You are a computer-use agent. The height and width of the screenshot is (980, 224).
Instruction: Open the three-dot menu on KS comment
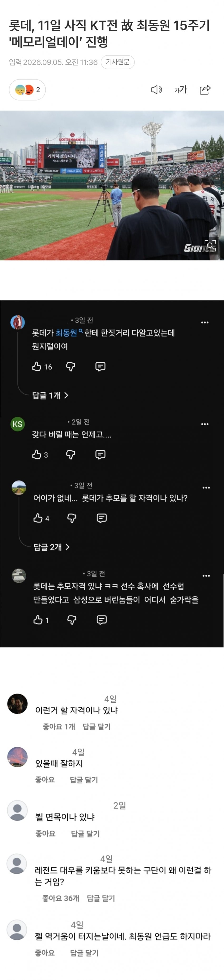click(x=205, y=424)
